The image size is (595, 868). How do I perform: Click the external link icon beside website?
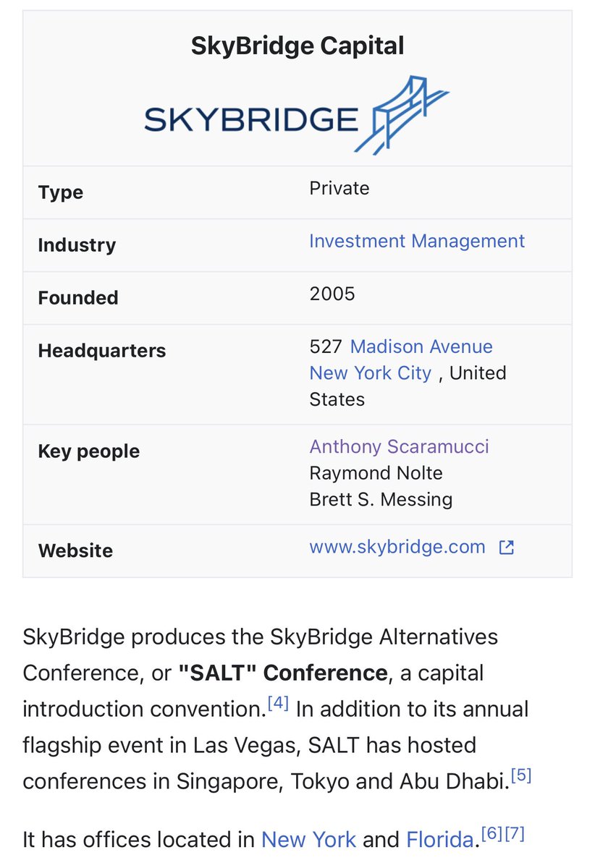tap(507, 548)
